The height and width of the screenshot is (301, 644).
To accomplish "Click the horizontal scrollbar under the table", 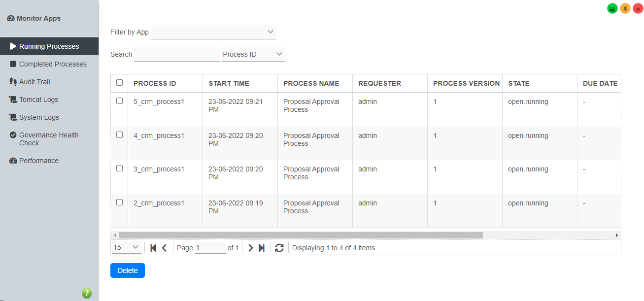I will [301, 235].
